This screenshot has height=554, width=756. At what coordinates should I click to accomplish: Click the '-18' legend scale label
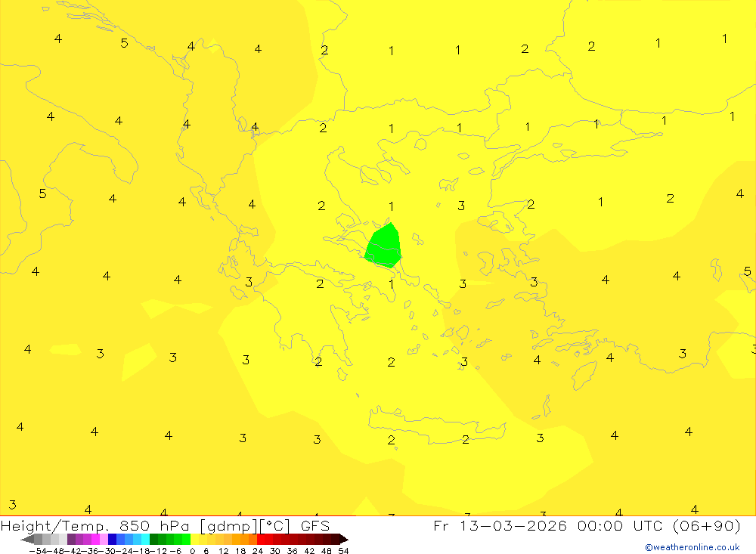142,551
